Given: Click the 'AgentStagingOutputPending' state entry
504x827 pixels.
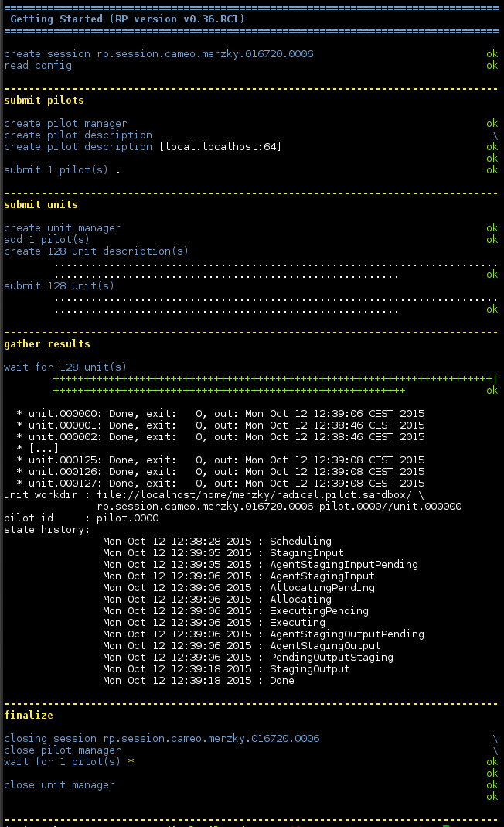Looking at the screenshot, I should tap(264, 634).
